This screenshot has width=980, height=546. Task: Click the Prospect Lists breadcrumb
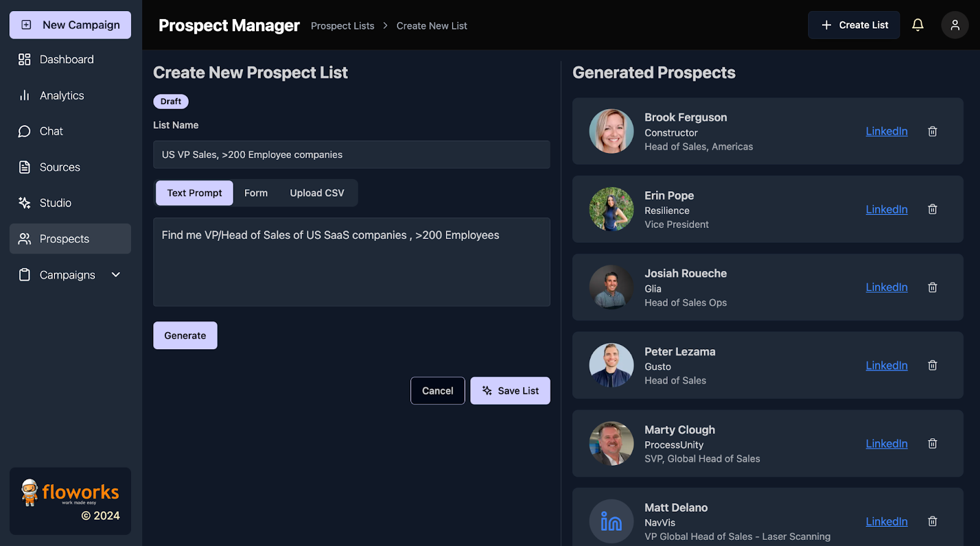(342, 26)
